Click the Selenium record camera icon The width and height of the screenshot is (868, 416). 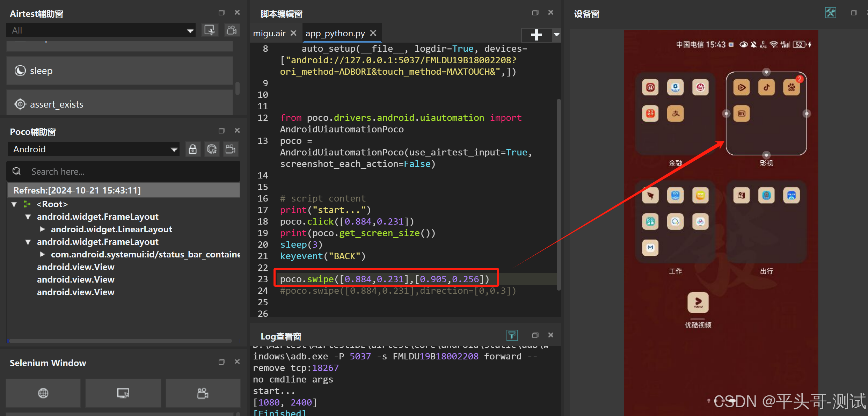[x=203, y=393]
